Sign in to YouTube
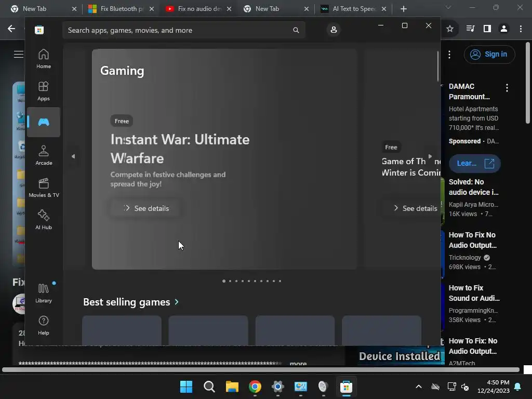Viewport: 532px width, 399px height. [489, 54]
